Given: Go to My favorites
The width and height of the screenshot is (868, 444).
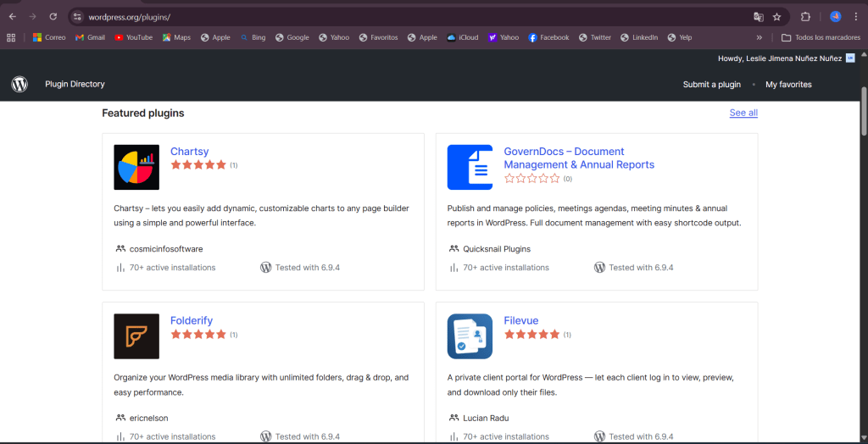Looking at the screenshot, I should [x=788, y=84].
